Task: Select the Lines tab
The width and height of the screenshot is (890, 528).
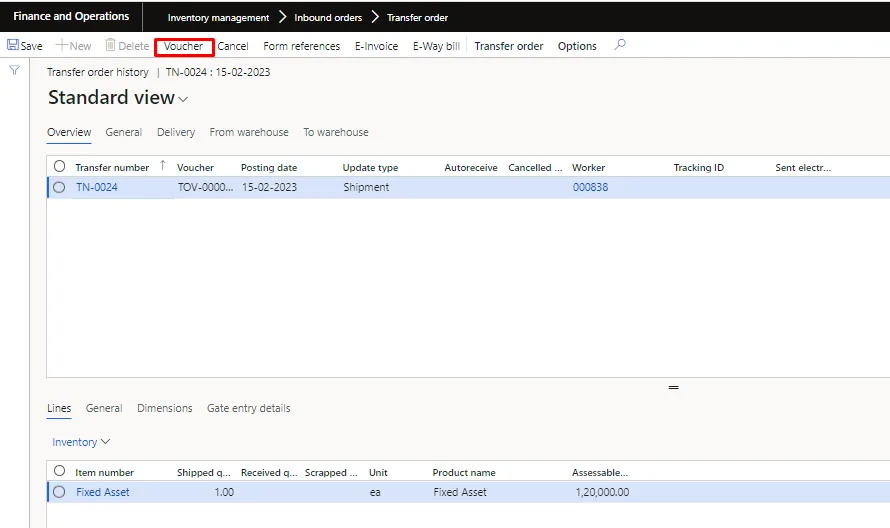Action: 59,408
